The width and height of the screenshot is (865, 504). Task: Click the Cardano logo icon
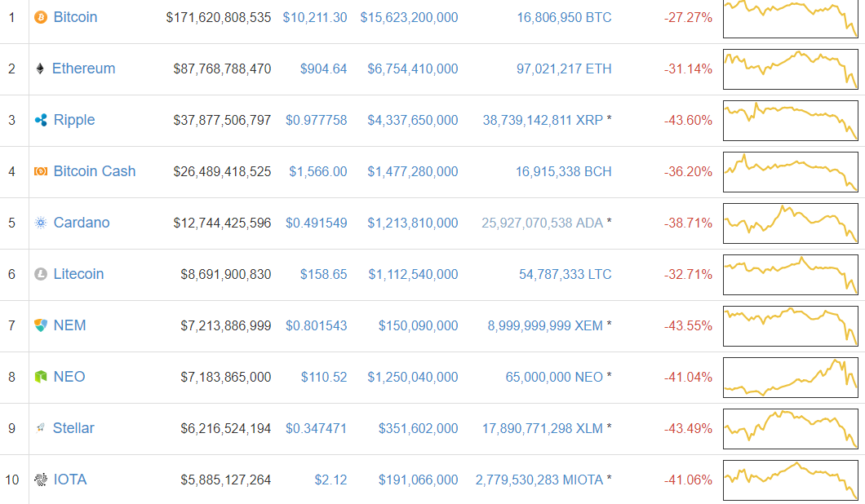(x=41, y=223)
